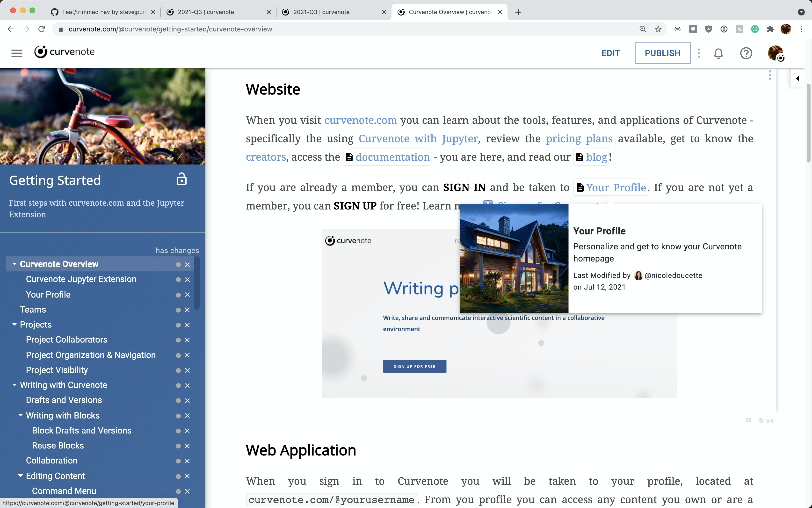Screen dimensions: 812x508
Task: Click the status dot for Command Menu
Action: tap(178, 491)
